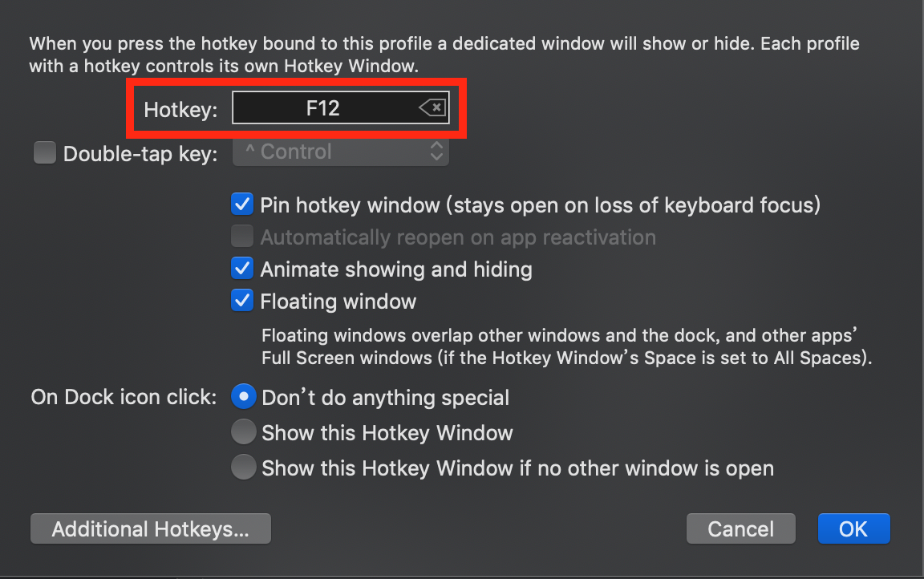Turn off 'Floating window'
The height and width of the screenshot is (579, 924).
(241, 301)
